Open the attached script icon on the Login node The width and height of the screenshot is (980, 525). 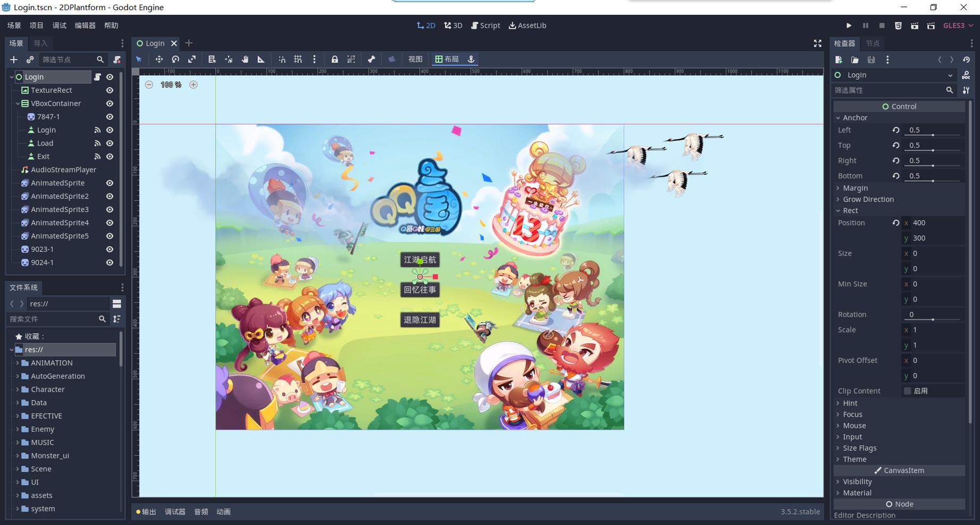point(97,77)
